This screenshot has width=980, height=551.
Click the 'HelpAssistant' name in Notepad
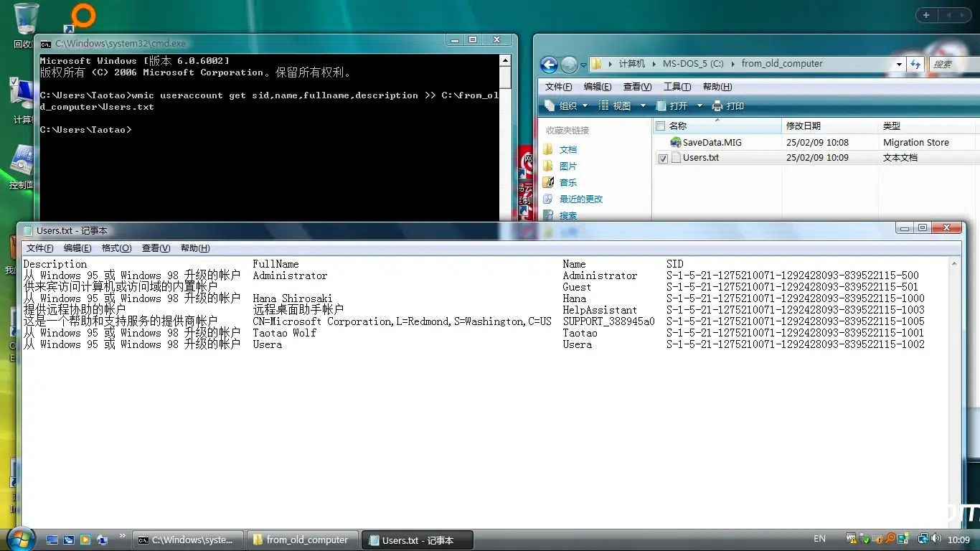[x=600, y=310]
